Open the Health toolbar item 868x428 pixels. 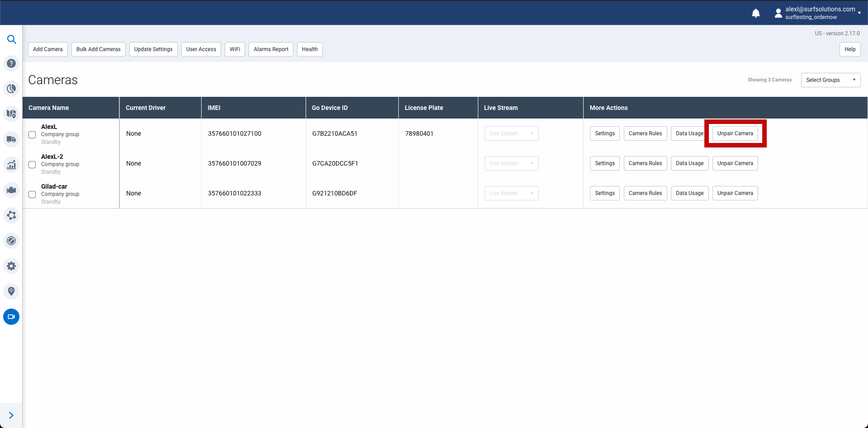[x=310, y=49]
